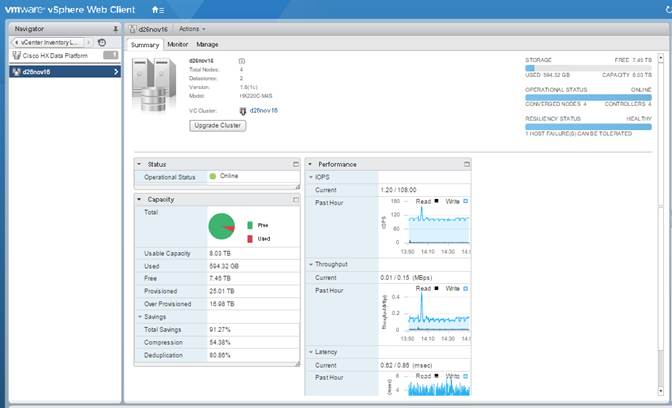Click the forward arrow in Navigator breadcrumb
This screenshot has width=672, height=408.
point(88,42)
